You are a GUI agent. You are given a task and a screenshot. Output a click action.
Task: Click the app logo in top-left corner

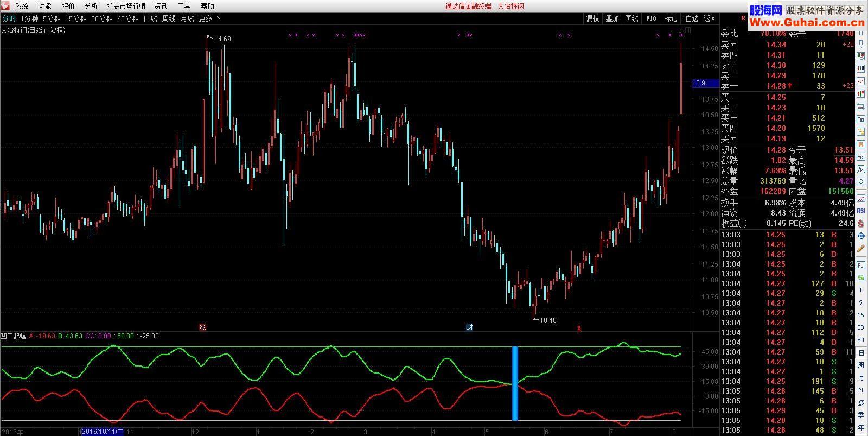coord(6,6)
